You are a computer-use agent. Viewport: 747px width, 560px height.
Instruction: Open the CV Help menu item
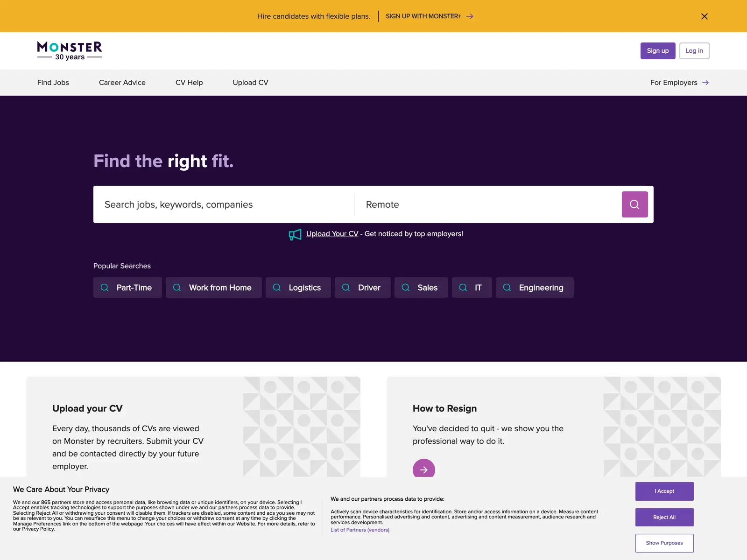[189, 83]
